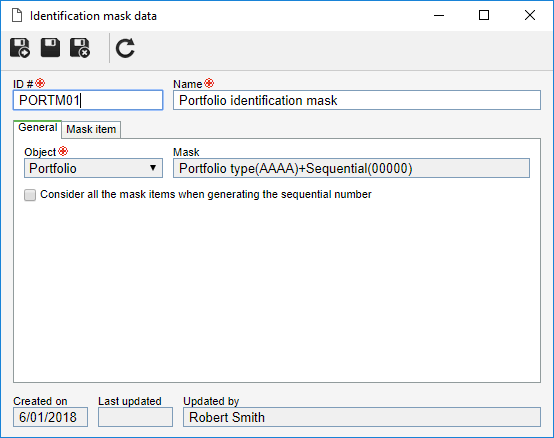
Task: Click the Save floppy disk icon
Action: coord(50,48)
